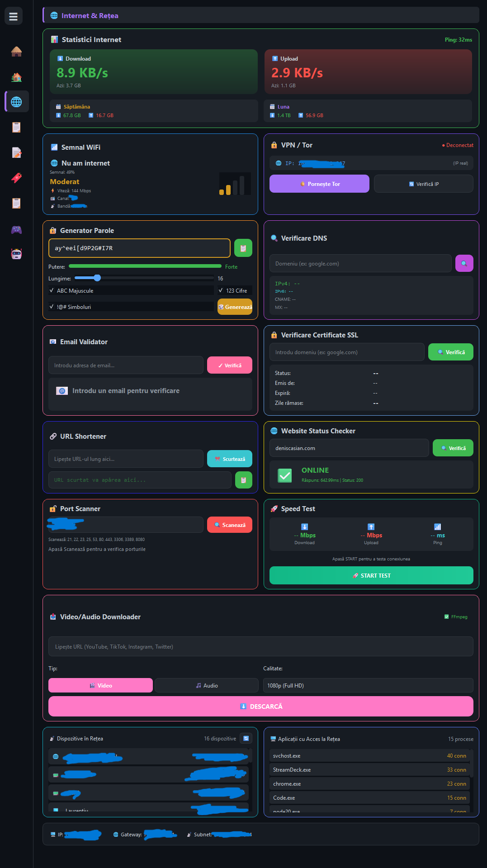
Task: Disable the !@# Simboluri checkbox
Action: tap(52, 307)
